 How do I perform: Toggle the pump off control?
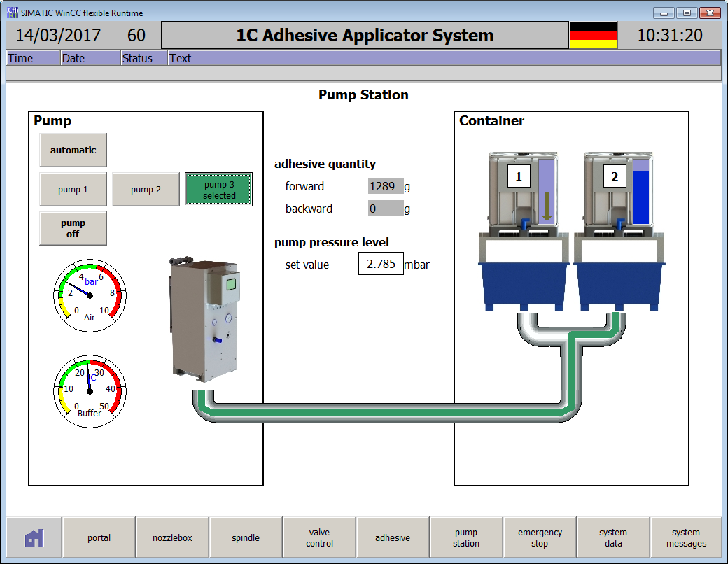tap(73, 228)
